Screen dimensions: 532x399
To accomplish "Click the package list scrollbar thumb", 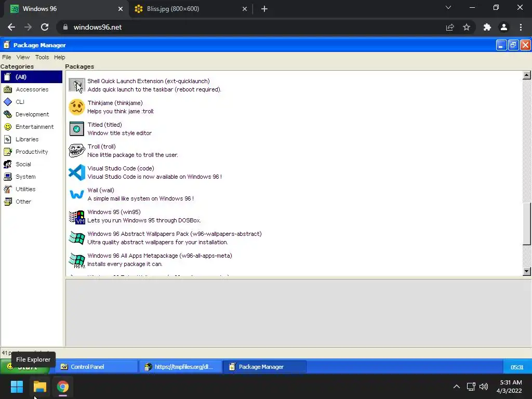I will [x=527, y=223].
